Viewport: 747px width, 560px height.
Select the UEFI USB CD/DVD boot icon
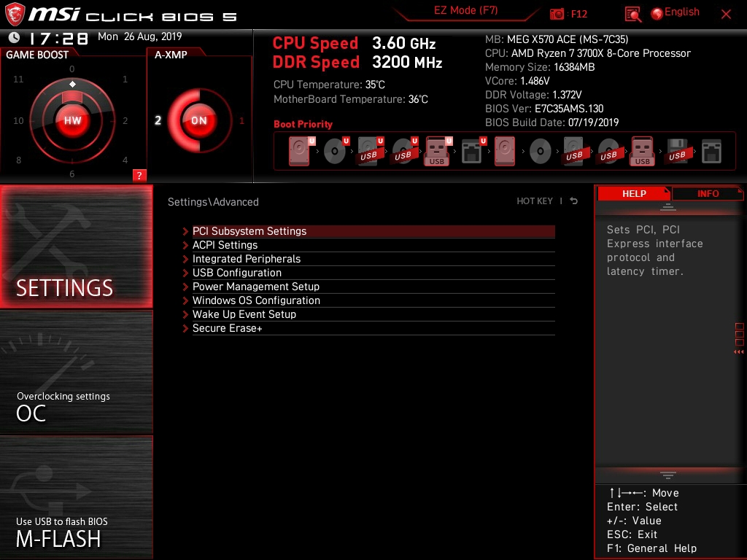(x=404, y=151)
